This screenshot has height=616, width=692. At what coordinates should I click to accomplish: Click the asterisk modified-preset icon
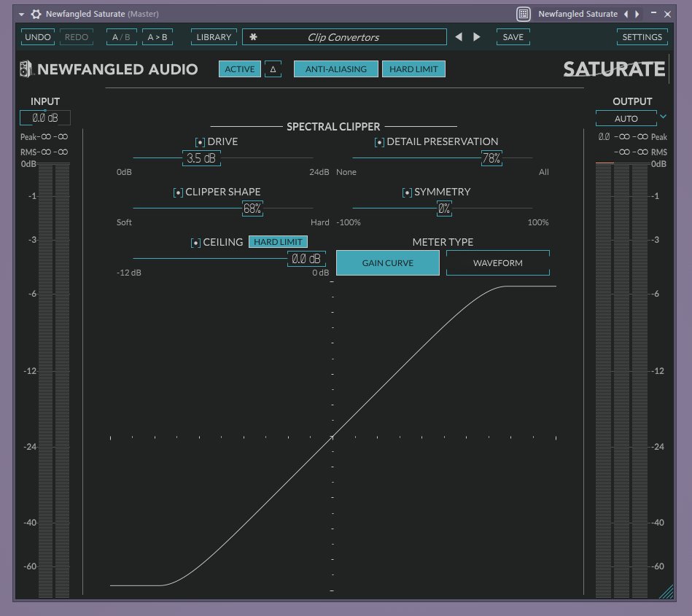coord(253,37)
